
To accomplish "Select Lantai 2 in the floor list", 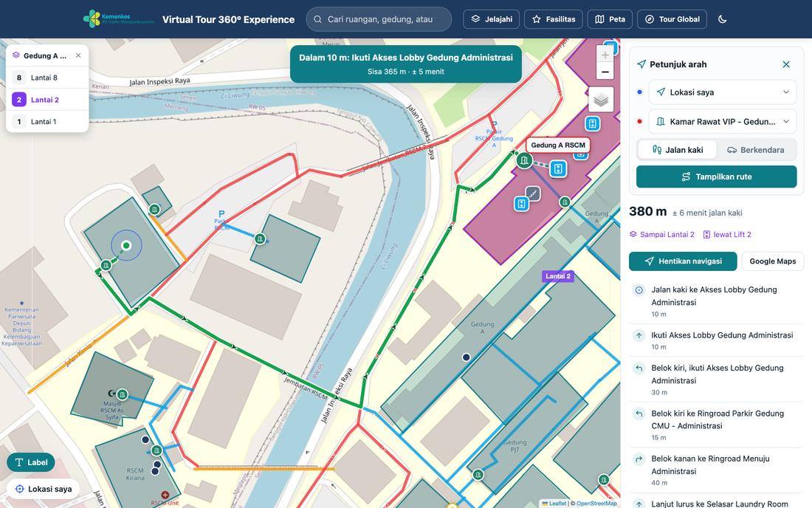I will coord(47,100).
